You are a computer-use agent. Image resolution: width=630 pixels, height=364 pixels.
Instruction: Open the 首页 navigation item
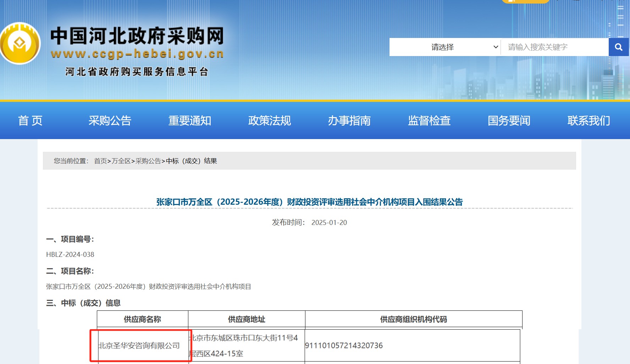[31, 121]
